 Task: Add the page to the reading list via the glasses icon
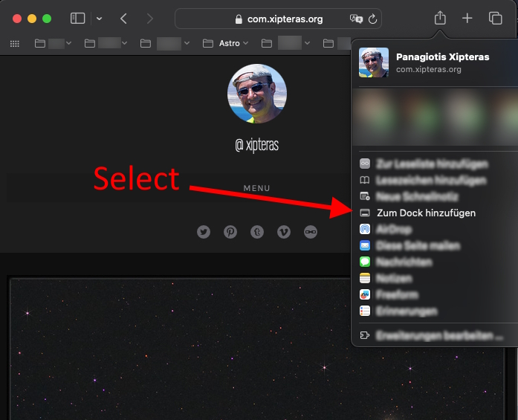click(365, 164)
